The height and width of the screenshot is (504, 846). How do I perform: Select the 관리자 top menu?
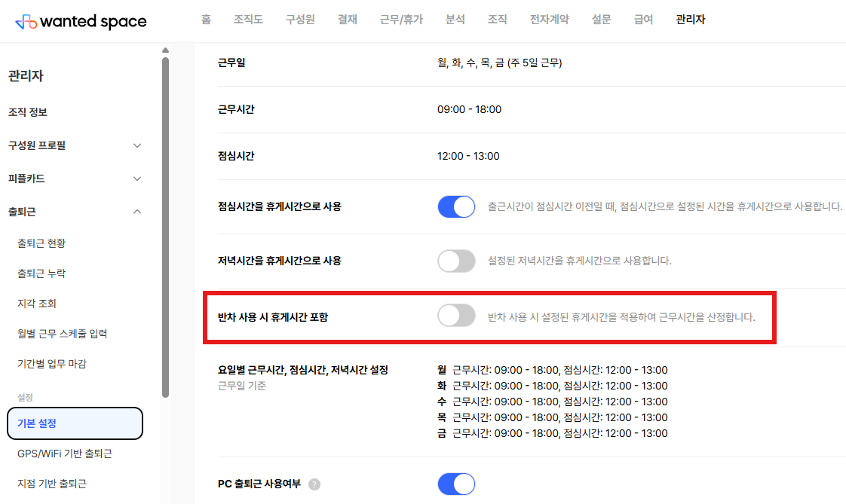[691, 20]
